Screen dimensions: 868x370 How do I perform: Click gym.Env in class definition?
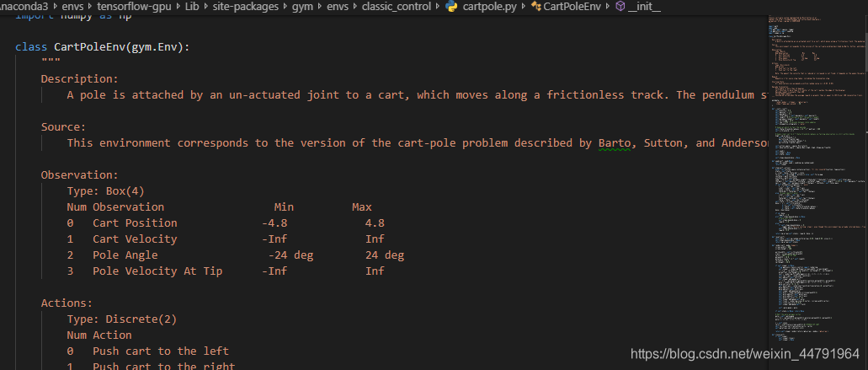coord(154,47)
